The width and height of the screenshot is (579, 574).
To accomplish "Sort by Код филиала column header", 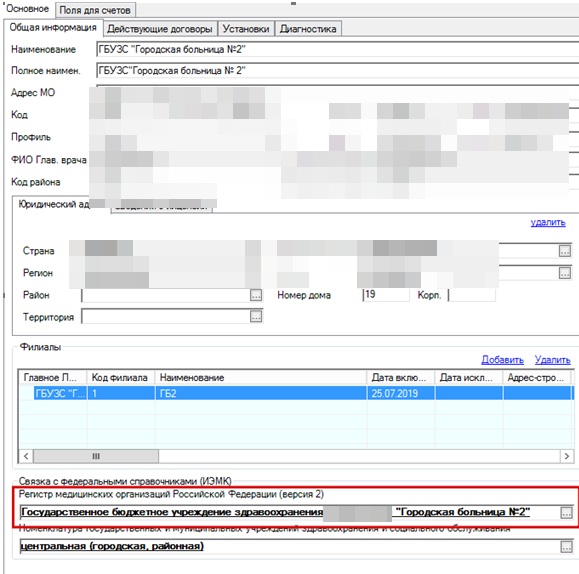I will tap(121, 377).
